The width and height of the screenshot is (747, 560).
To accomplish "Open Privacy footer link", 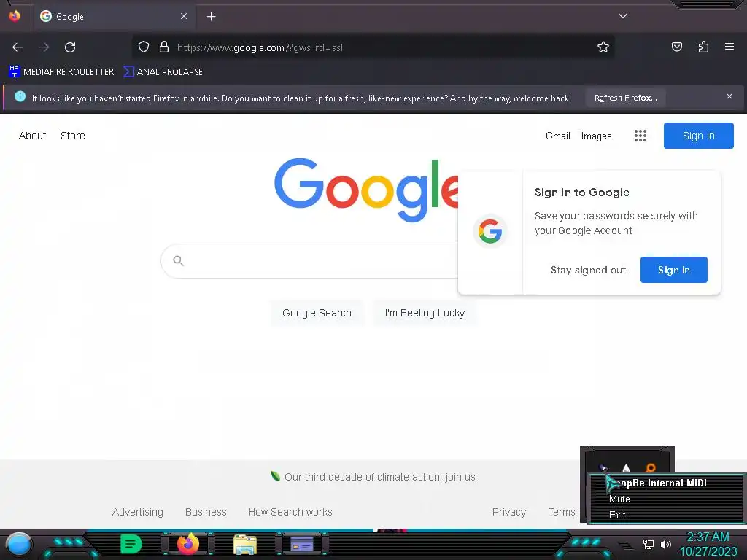I will [x=508, y=512].
